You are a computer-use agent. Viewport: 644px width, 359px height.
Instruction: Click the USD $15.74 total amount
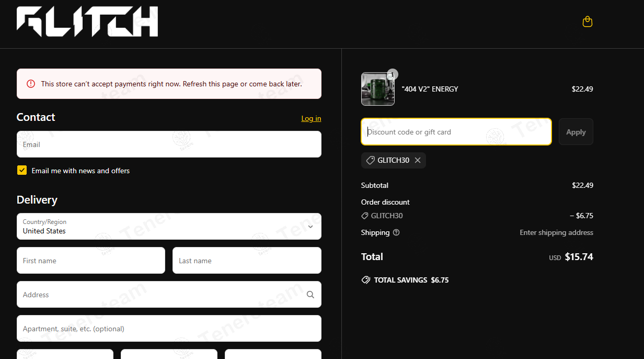[x=571, y=257]
